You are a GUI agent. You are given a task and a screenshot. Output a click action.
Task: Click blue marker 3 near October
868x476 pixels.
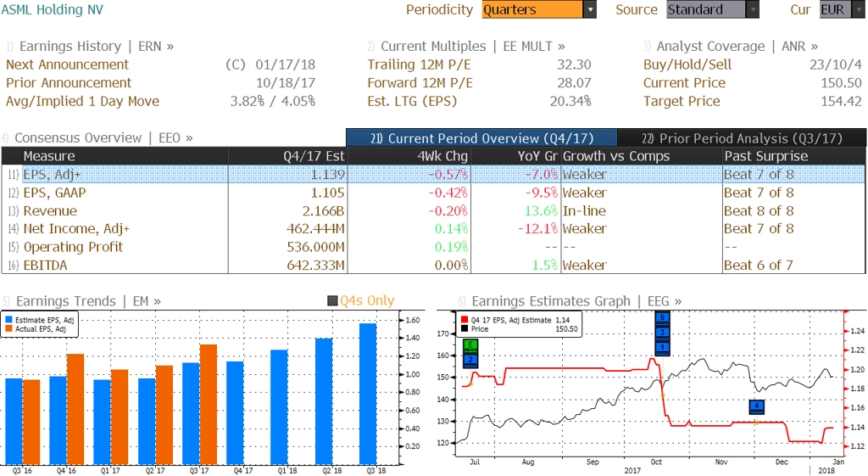tap(663, 333)
